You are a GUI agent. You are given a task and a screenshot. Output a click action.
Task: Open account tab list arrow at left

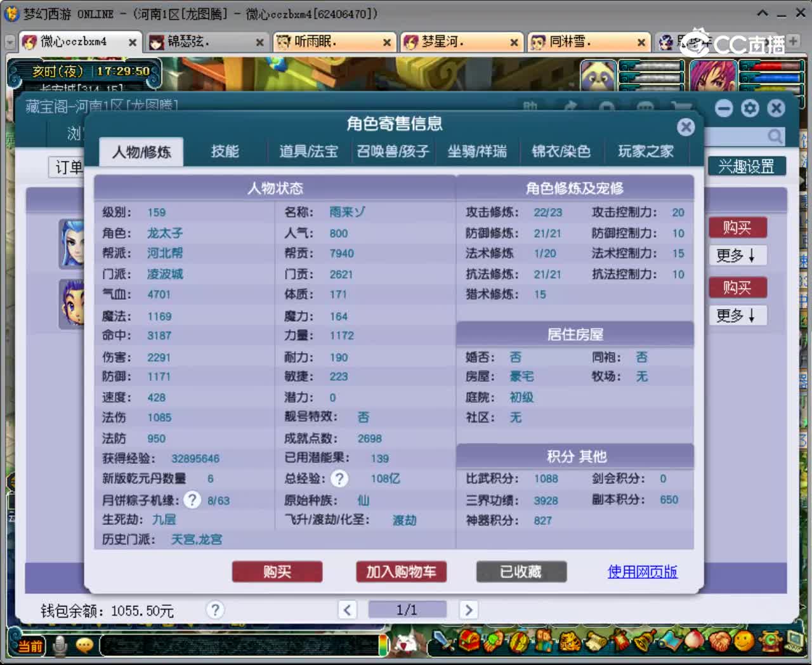click(10, 42)
